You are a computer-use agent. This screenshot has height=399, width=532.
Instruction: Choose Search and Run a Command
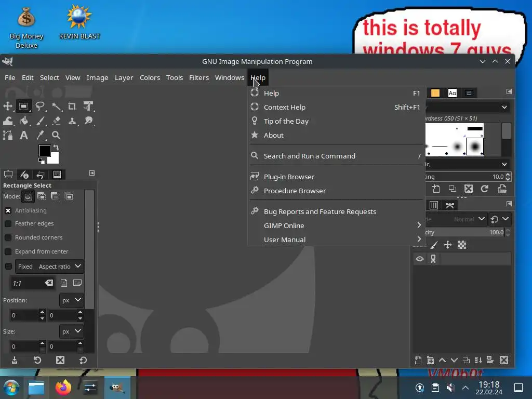[x=336, y=156]
